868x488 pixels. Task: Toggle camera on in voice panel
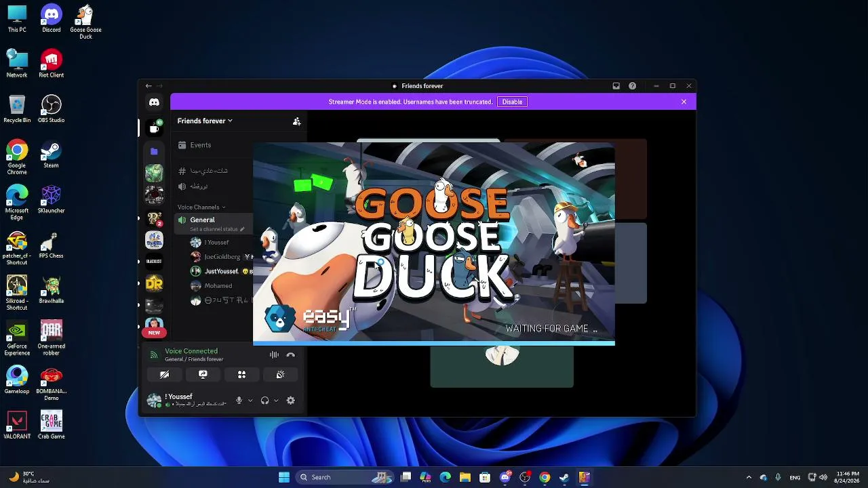tap(164, 375)
